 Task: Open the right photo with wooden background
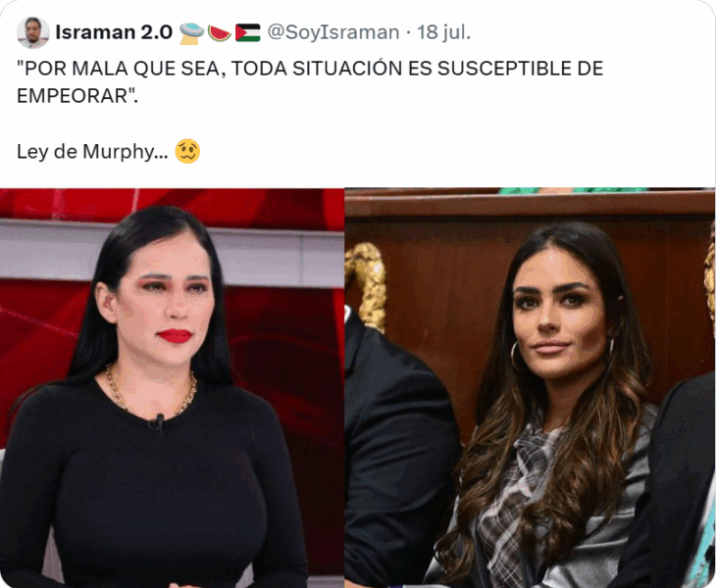(531, 388)
